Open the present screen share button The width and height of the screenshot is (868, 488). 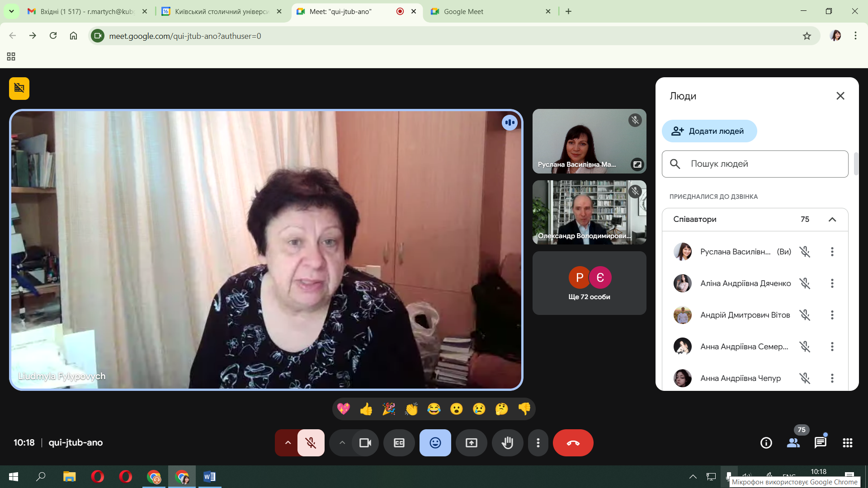[x=471, y=443]
